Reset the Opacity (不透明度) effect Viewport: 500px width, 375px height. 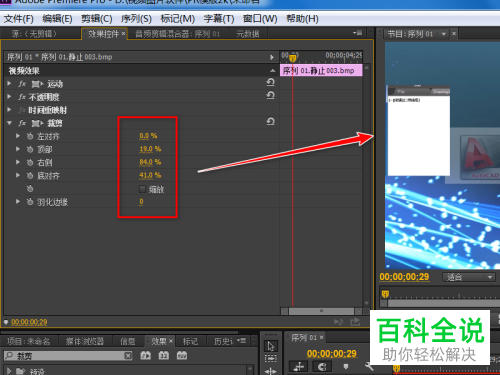pyautogui.click(x=271, y=96)
